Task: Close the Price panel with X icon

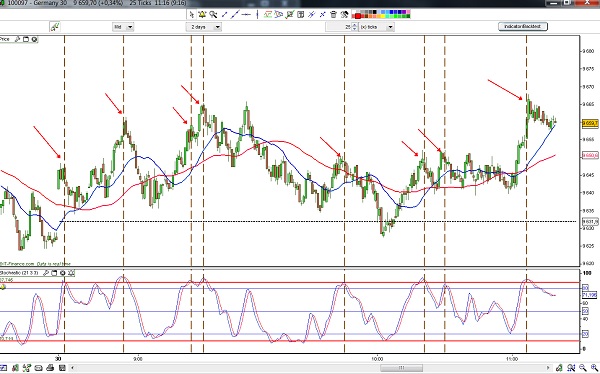Action: [x=34, y=39]
